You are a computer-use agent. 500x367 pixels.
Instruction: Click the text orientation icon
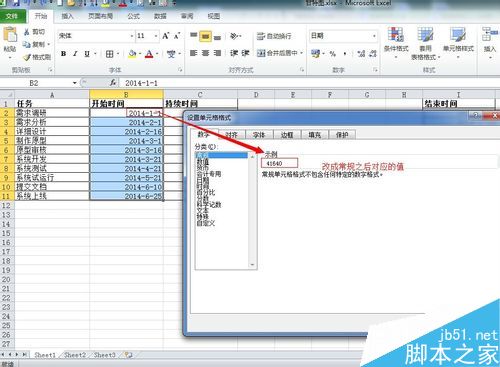(x=234, y=36)
